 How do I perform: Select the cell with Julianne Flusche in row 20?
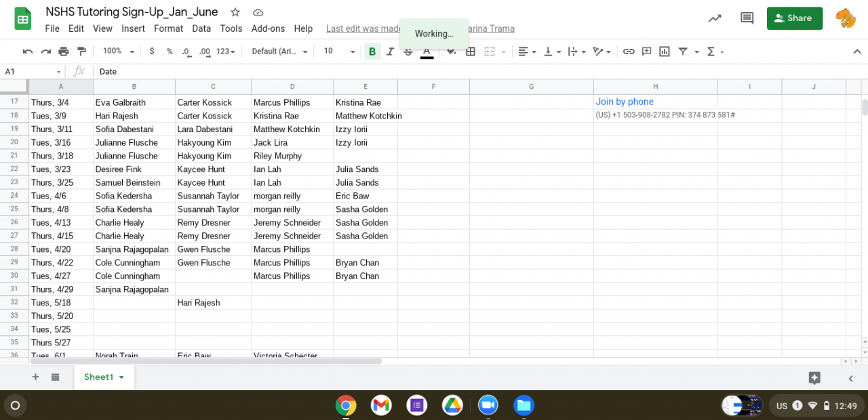tap(134, 142)
